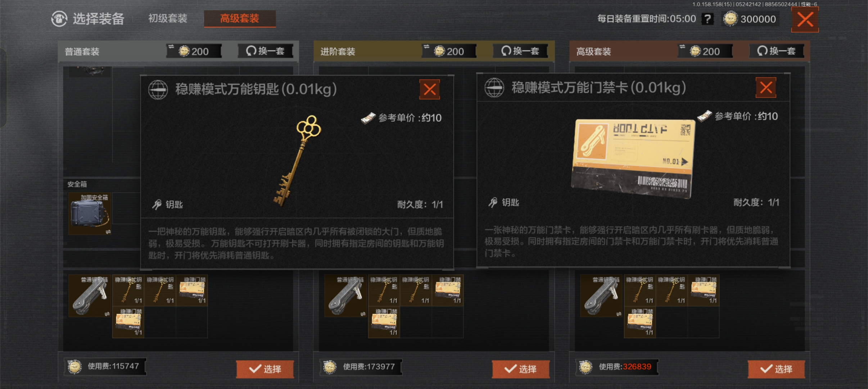Open the daily reset time help icon
Image resolution: width=868 pixels, height=389 pixels.
coord(707,19)
